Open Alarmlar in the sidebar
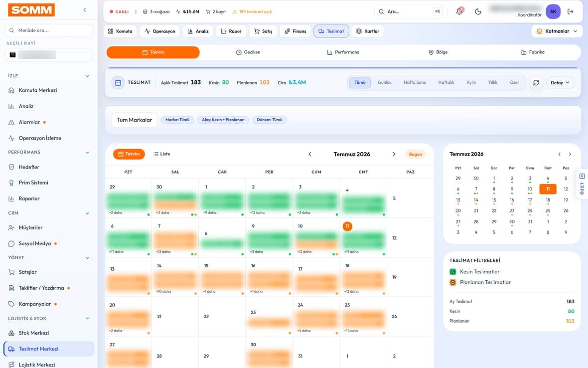Screen dimensions: 588x368 (x=49, y=122)
